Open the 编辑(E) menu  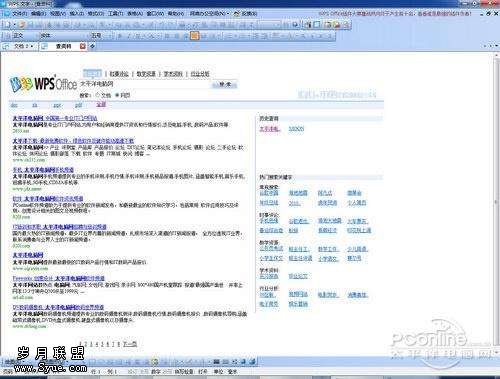point(38,14)
